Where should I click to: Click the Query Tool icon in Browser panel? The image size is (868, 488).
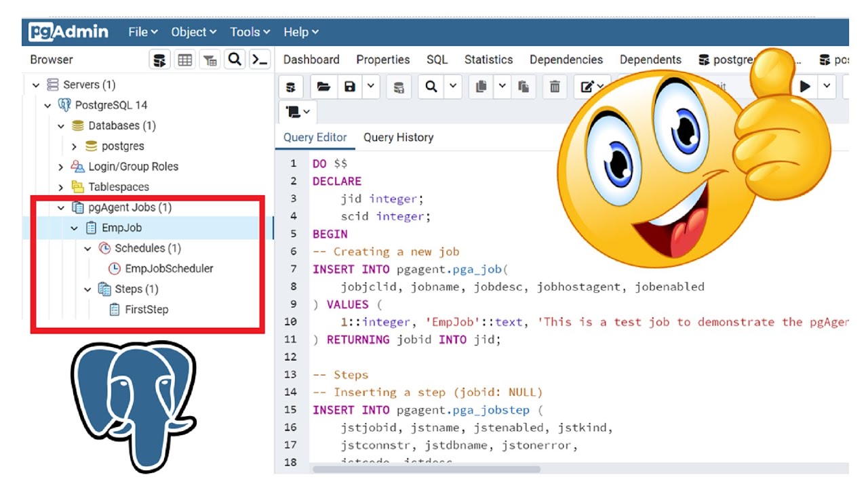point(160,60)
